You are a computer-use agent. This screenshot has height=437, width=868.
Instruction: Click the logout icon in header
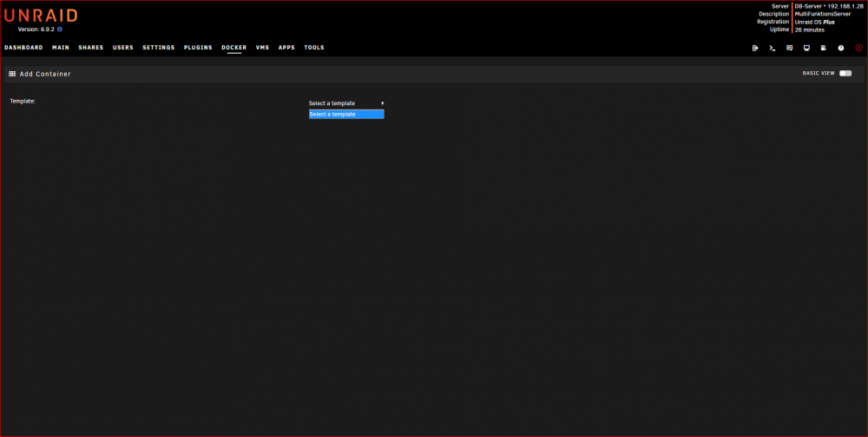[755, 48]
